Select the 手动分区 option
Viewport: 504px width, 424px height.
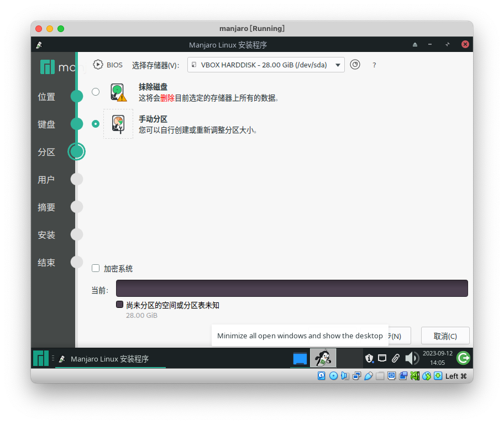[95, 124]
